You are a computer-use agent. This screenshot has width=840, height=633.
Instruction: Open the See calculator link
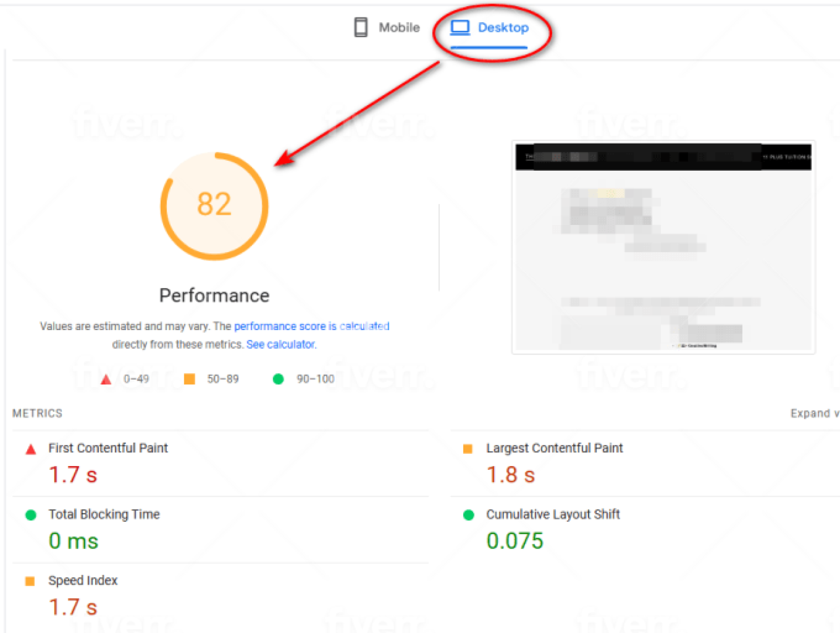(x=281, y=345)
